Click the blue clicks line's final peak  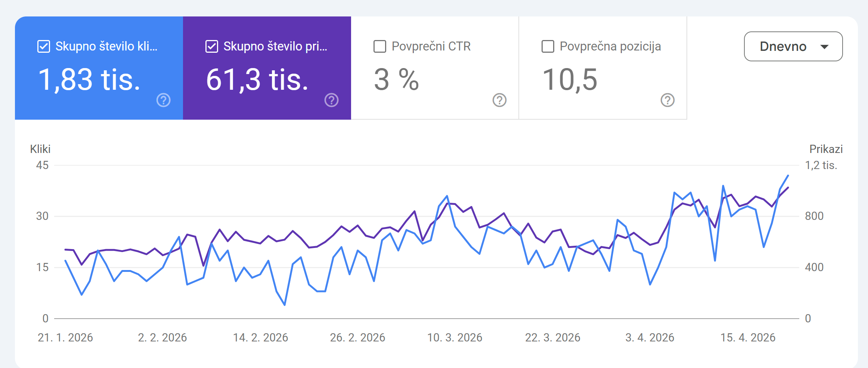(x=788, y=175)
